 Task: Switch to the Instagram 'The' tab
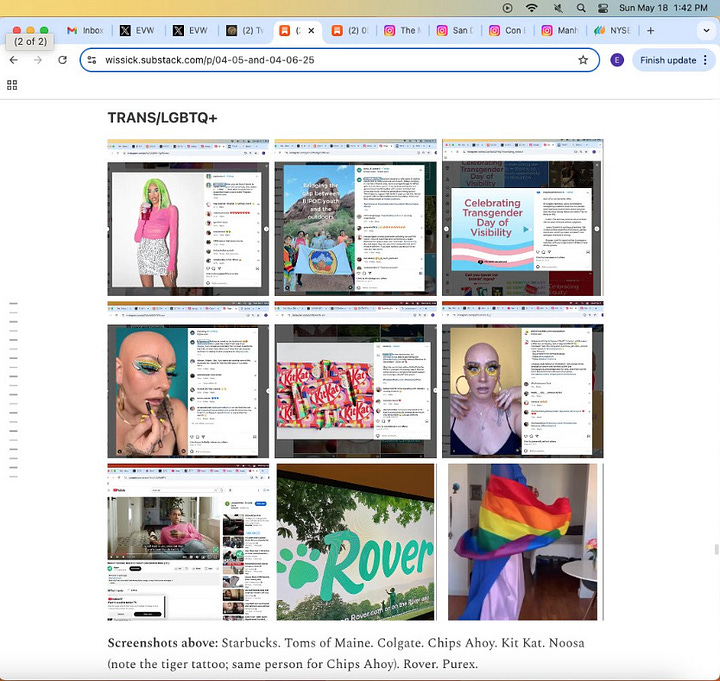pos(403,31)
